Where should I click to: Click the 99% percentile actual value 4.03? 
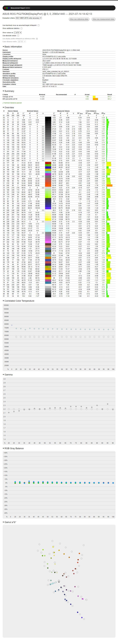87,99
